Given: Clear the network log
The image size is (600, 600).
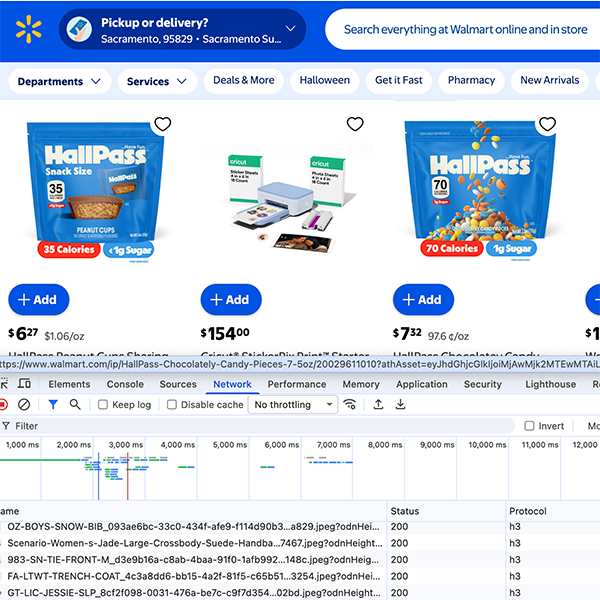Looking at the screenshot, I should 24,404.
